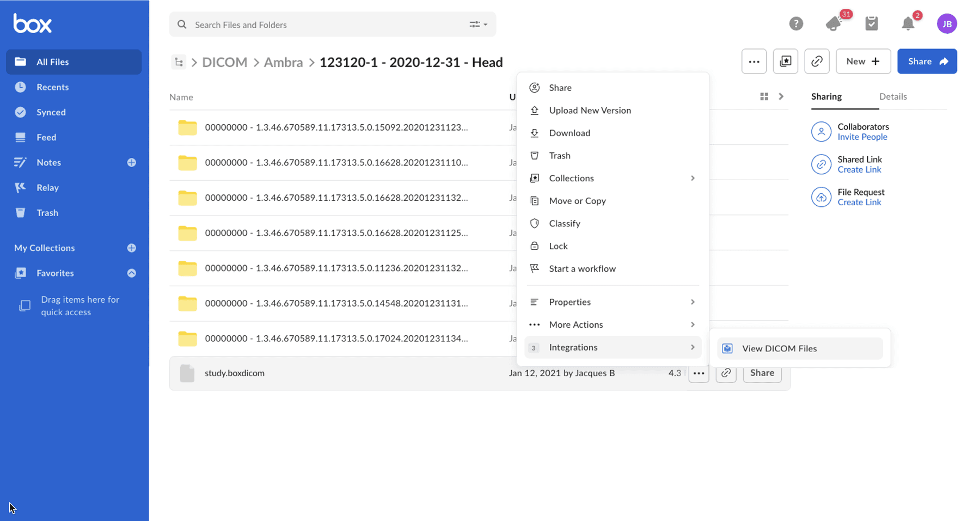Click the Notes plus icon
This screenshot has width=980, height=521.
(132, 162)
